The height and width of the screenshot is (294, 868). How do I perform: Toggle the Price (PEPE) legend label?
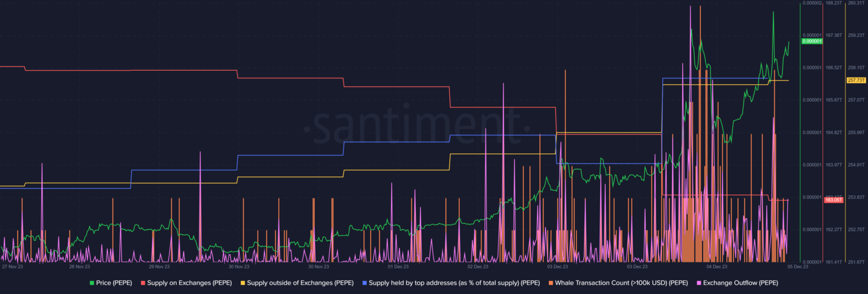pos(114,283)
